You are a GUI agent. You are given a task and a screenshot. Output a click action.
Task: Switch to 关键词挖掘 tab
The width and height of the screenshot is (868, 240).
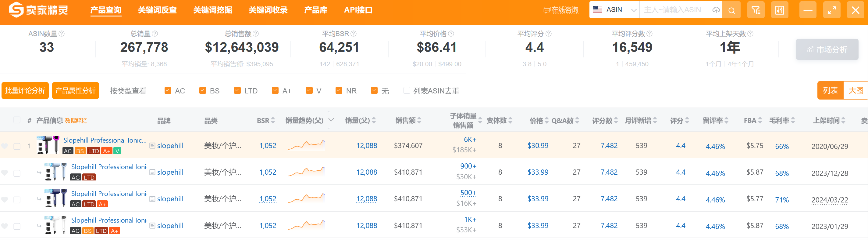click(x=213, y=10)
